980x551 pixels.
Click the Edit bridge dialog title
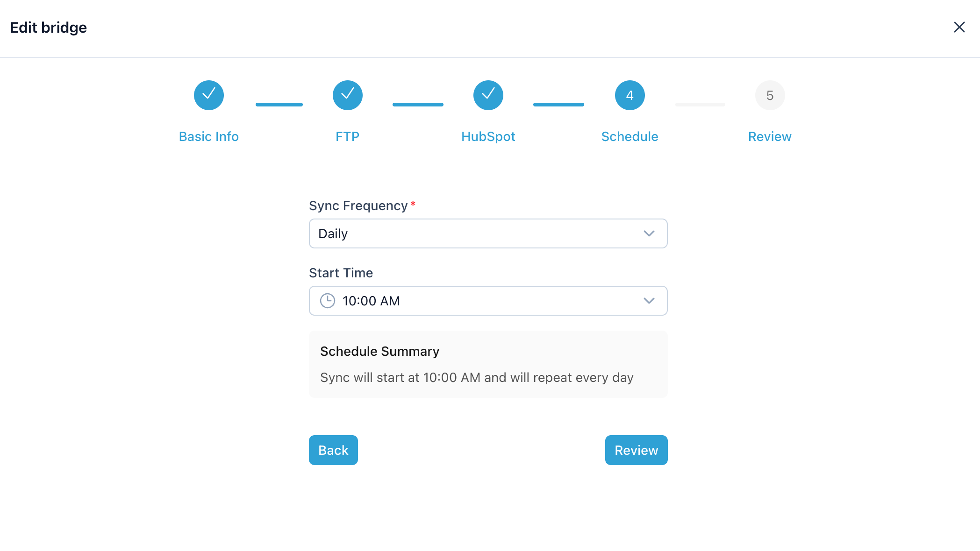[49, 28]
